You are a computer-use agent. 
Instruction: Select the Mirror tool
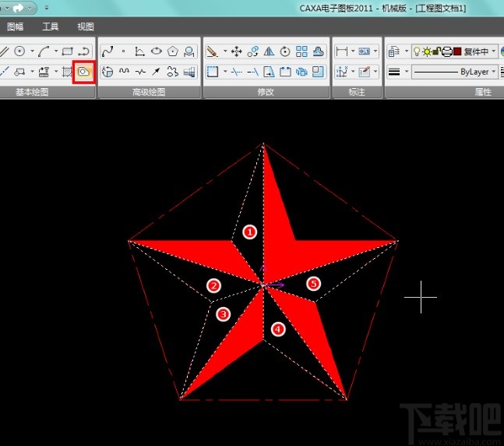(269, 51)
